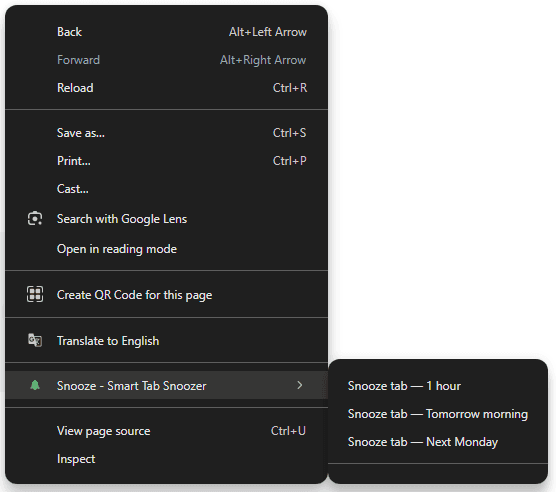Click the Google Lens camera icon
Viewport: 556px width, 492px height.
tap(35, 219)
